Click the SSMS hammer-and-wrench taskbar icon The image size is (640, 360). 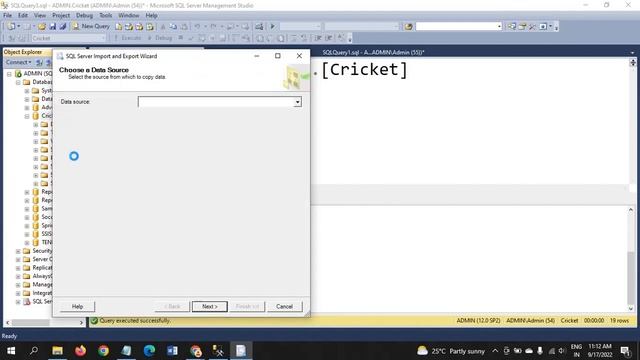[x=218, y=351]
